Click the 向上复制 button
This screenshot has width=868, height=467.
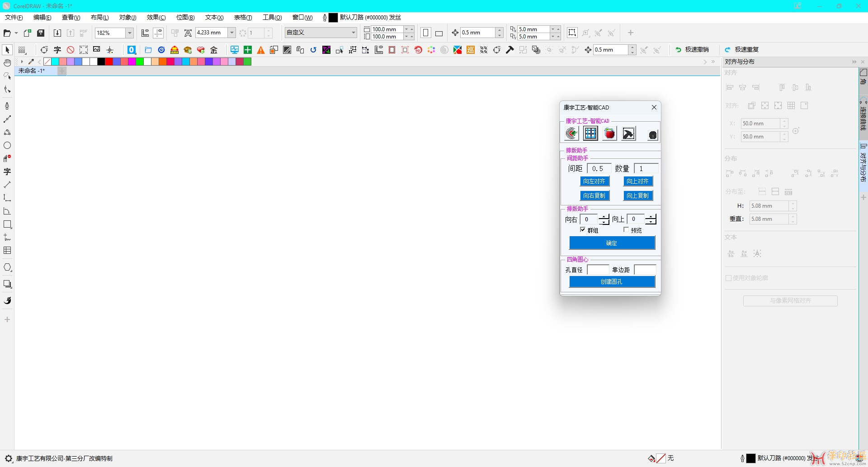click(x=638, y=196)
